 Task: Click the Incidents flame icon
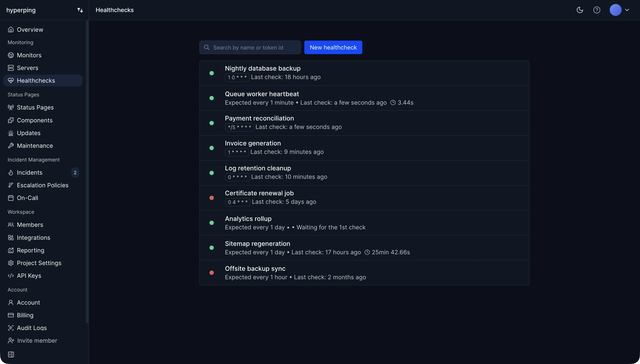tap(11, 172)
